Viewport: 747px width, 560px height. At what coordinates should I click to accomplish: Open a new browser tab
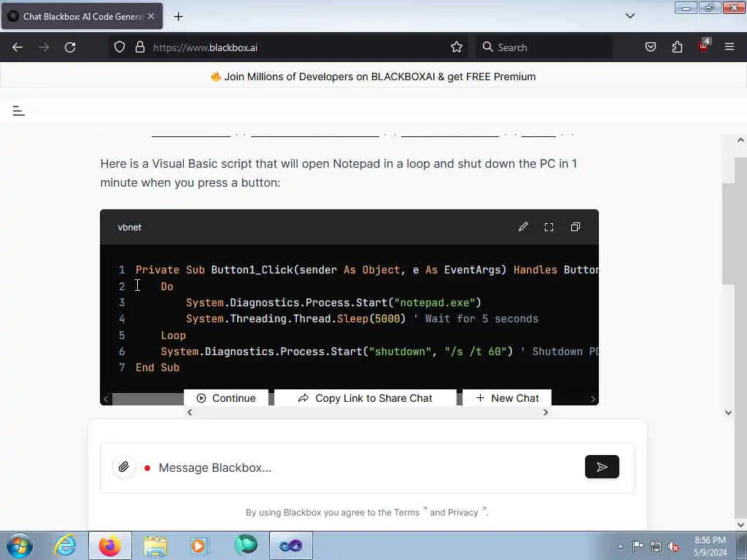[x=178, y=17]
